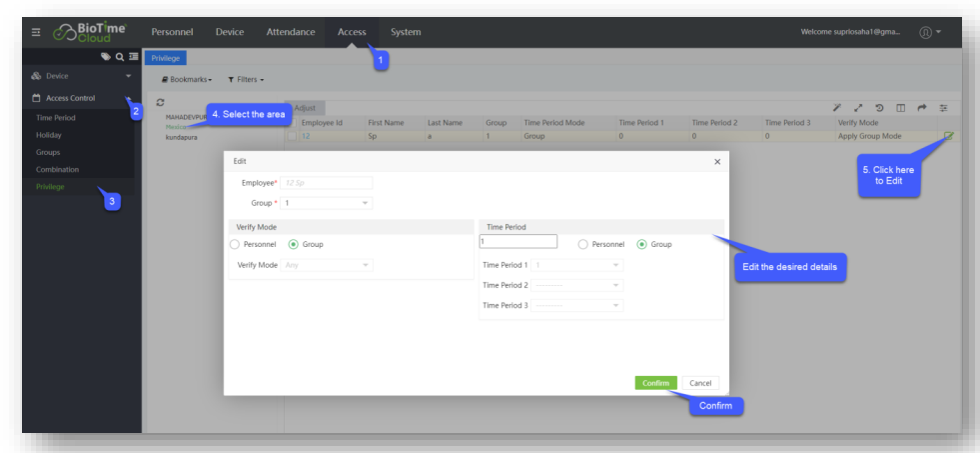Refresh the area tree with the refresh icon

(x=160, y=103)
